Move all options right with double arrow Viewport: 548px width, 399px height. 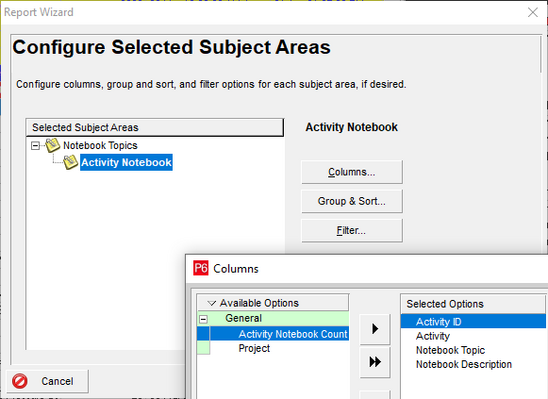click(375, 362)
